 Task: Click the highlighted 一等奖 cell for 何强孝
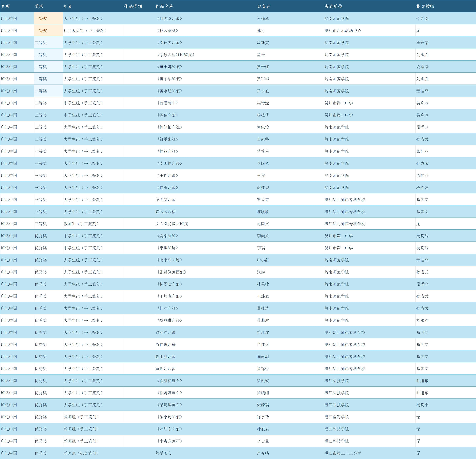[x=48, y=18]
